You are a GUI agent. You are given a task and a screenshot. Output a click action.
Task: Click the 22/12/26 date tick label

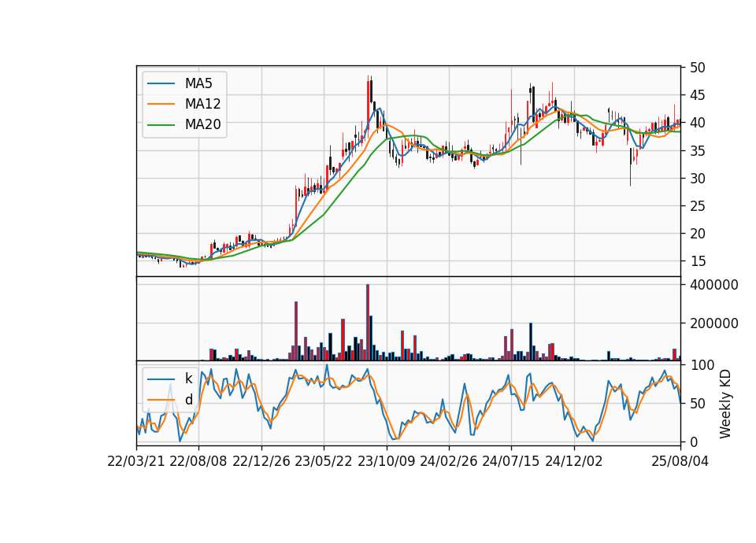point(261,461)
